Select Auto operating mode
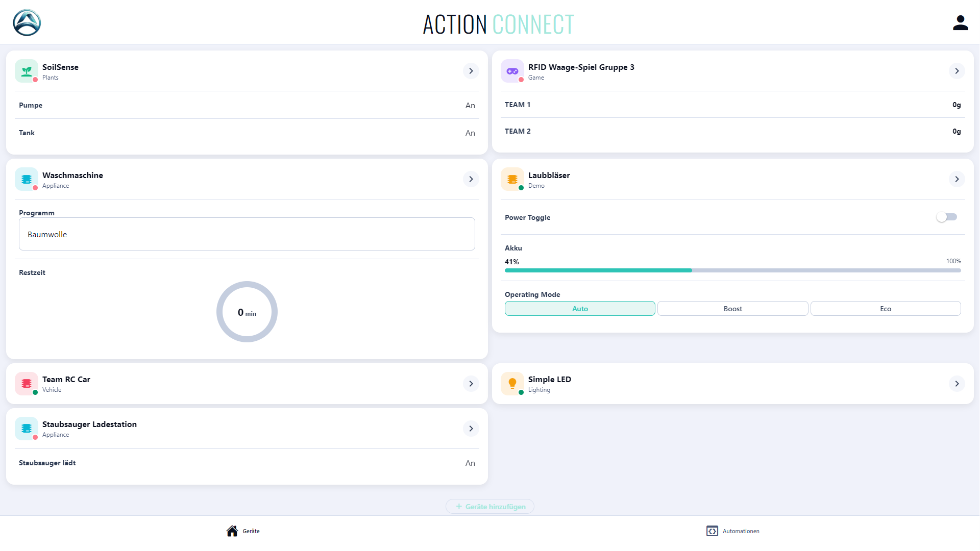980x551 pixels. click(580, 309)
